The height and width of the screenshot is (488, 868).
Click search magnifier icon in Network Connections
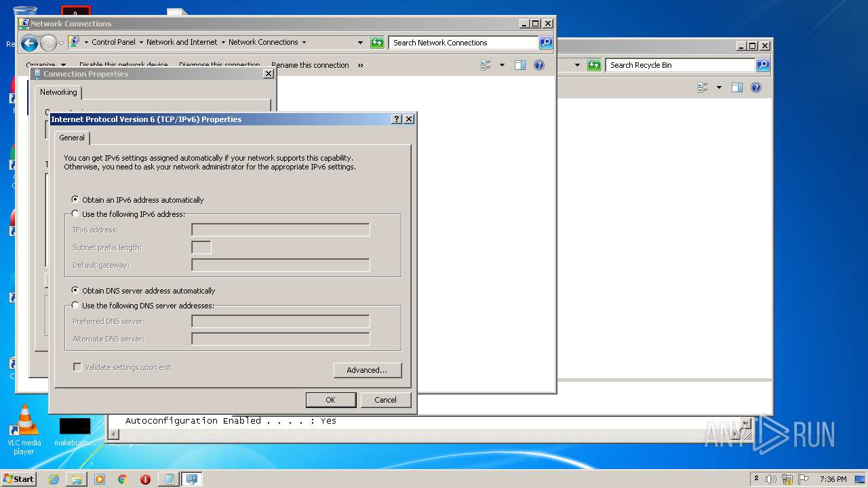tap(546, 43)
